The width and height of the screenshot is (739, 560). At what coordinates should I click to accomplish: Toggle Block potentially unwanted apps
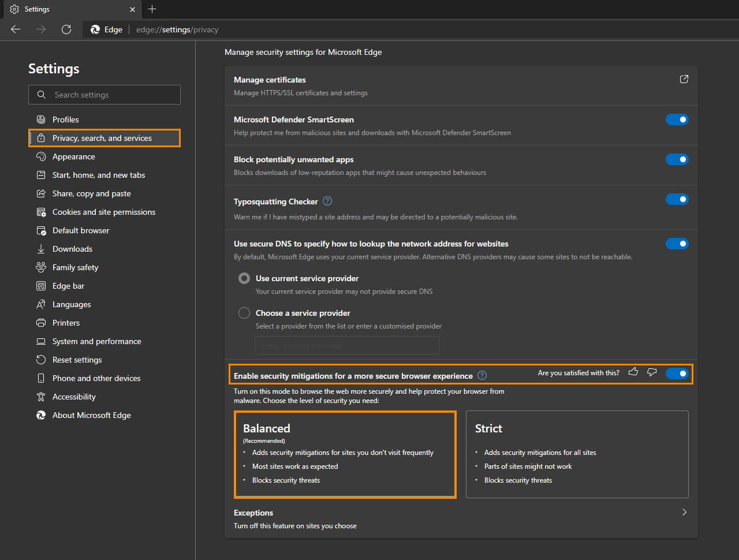click(x=677, y=159)
